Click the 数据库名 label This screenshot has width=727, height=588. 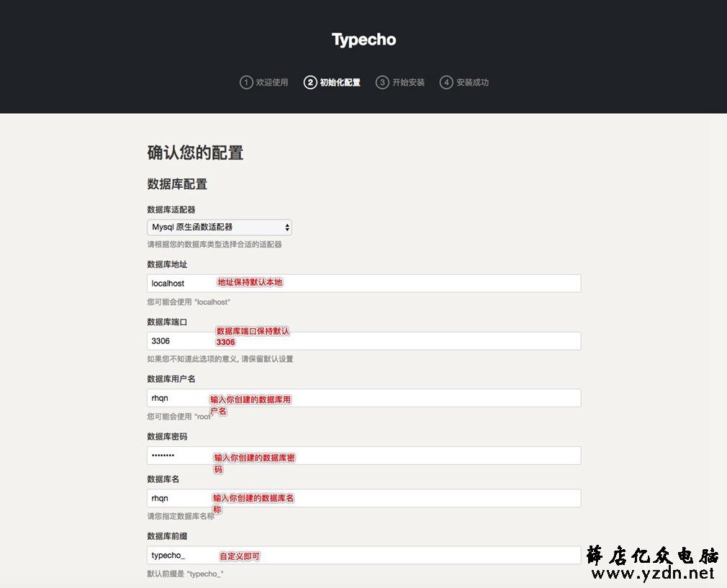163,479
